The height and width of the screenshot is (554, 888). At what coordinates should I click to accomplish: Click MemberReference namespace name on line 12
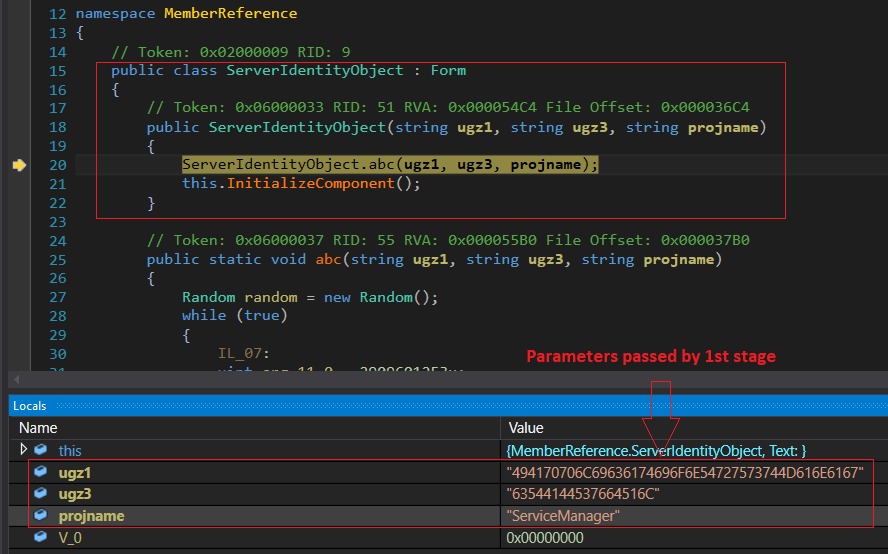pyautogui.click(x=230, y=14)
